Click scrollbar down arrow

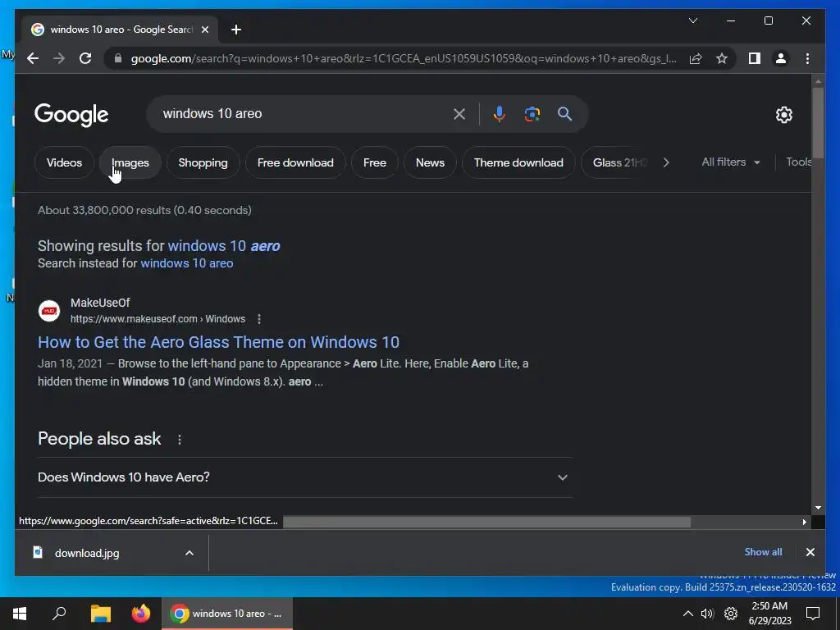(818, 507)
